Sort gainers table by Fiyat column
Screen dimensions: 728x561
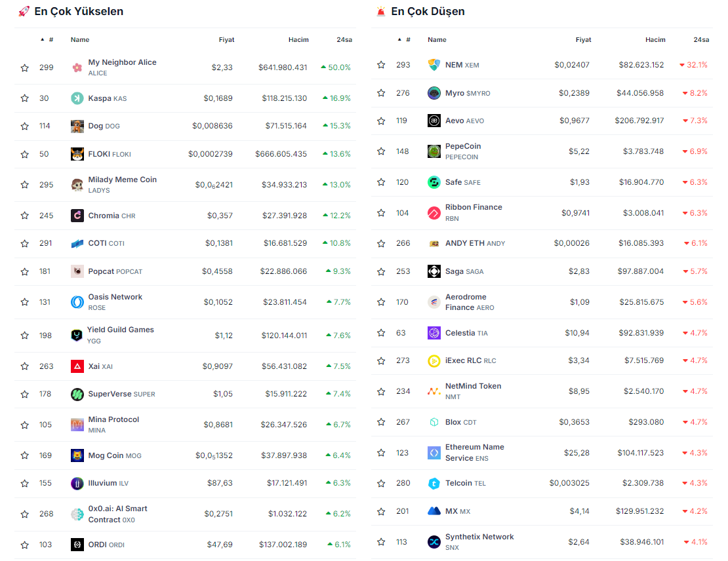(226, 40)
